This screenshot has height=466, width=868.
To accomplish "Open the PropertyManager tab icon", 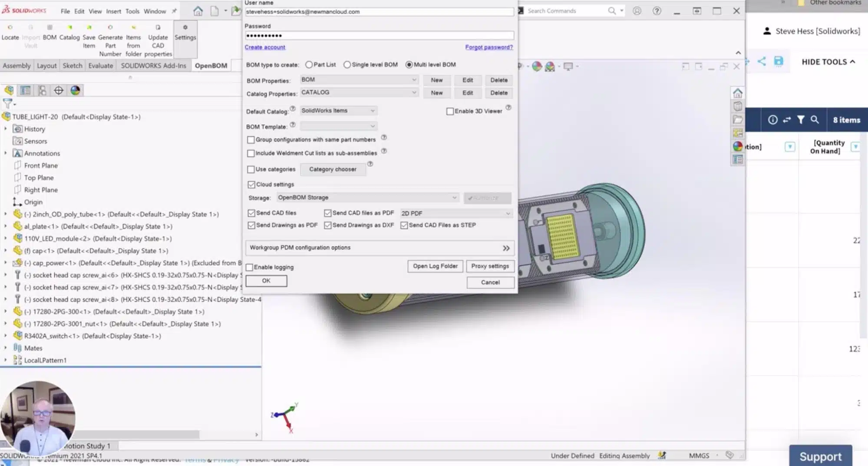I will click(x=26, y=90).
